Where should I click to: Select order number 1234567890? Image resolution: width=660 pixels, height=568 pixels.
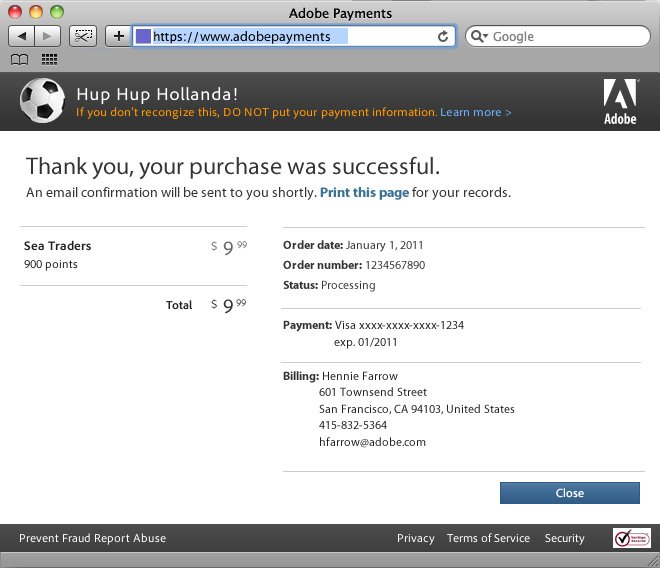[395, 265]
